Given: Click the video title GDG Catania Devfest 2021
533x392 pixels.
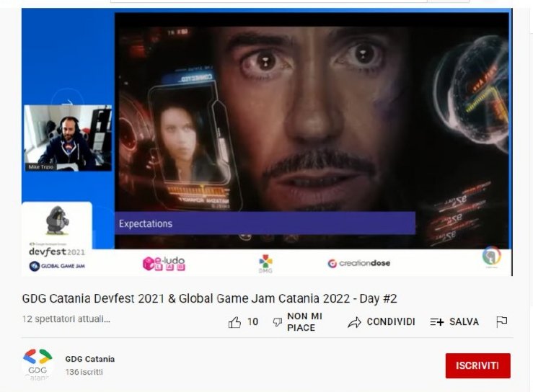Looking at the screenshot, I should [x=209, y=298].
